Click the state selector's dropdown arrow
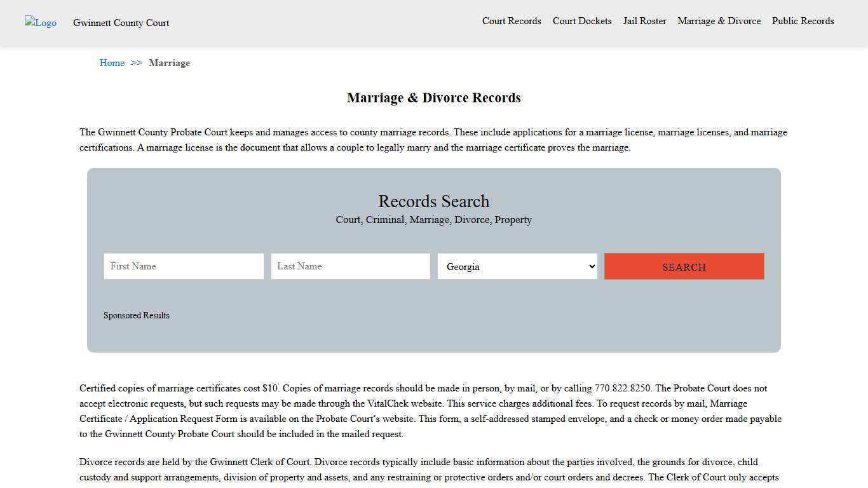The height and width of the screenshot is (488, 868). pyautogui.click(x=590, y=266)
